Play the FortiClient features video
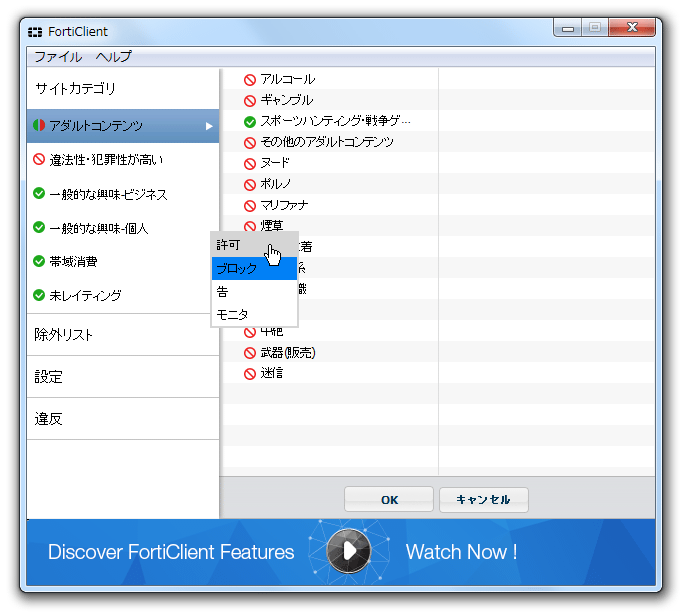The image size is (684, 615). point(349,551)
